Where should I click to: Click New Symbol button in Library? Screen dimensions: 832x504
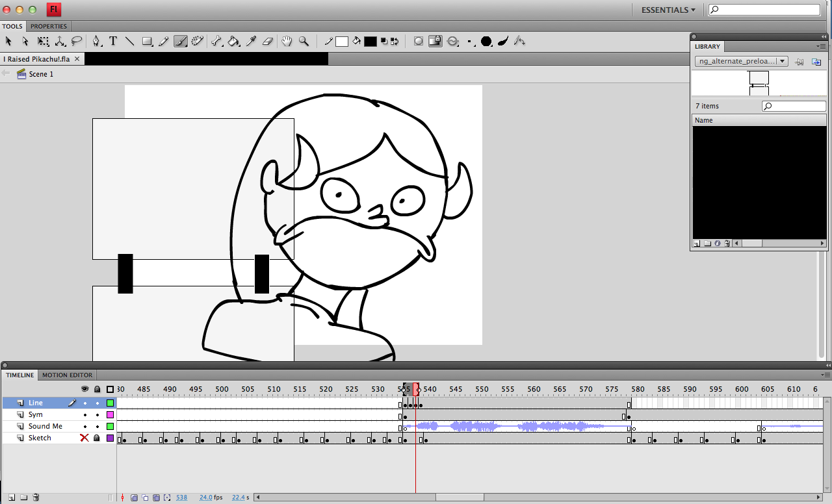click(697, 244)
